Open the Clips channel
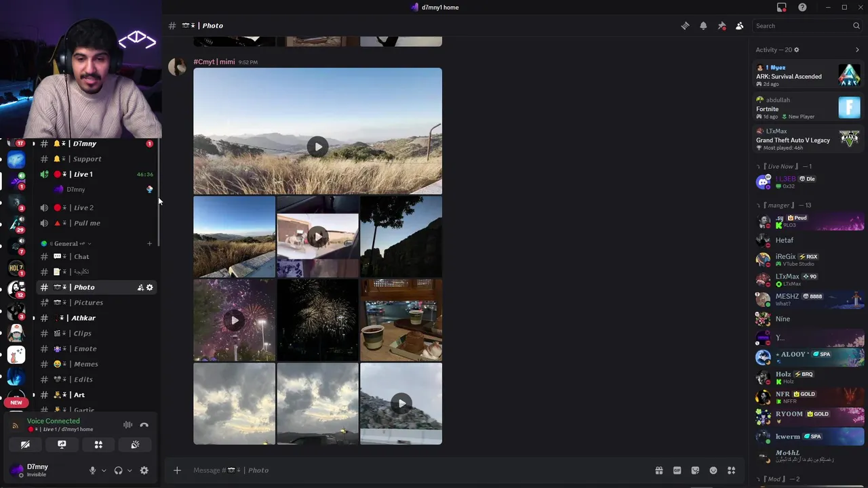 97,333
